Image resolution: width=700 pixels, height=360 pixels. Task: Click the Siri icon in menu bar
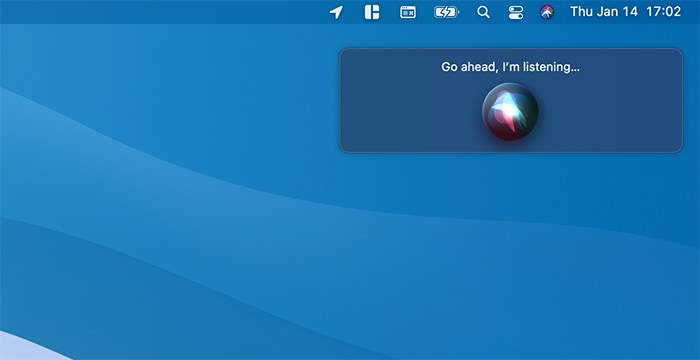pos(547,12)
